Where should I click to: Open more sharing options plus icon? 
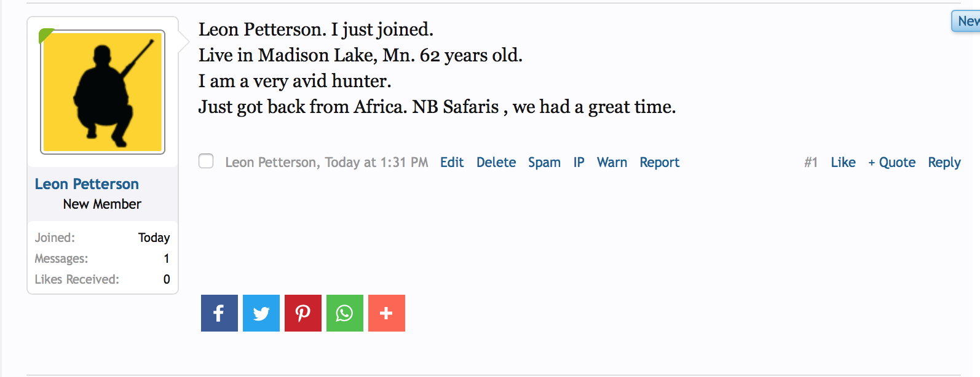[x=387, y=313]
